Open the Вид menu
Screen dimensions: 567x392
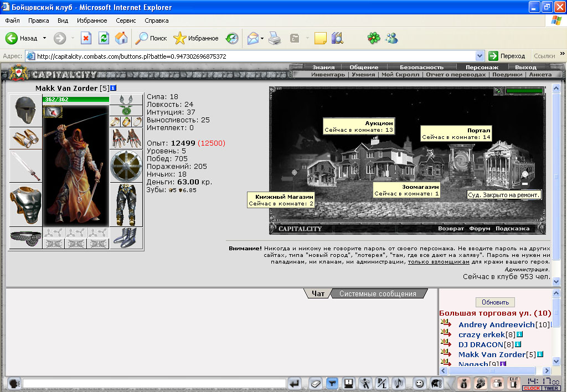click(x=63, y=20)
